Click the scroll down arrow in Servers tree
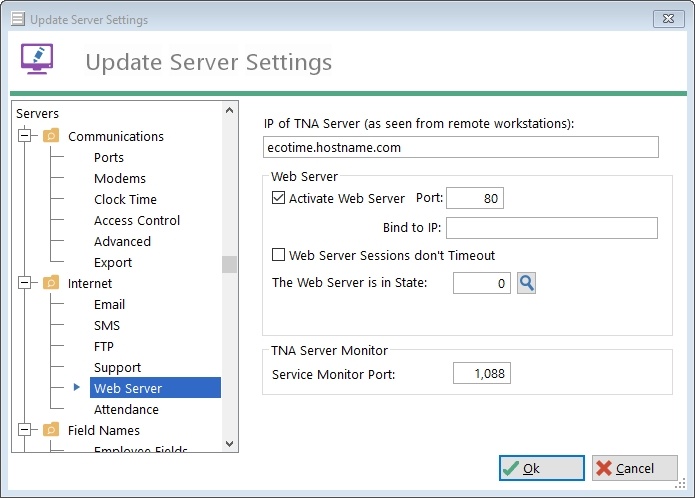 pyautogui.click(x=230, y=444)
